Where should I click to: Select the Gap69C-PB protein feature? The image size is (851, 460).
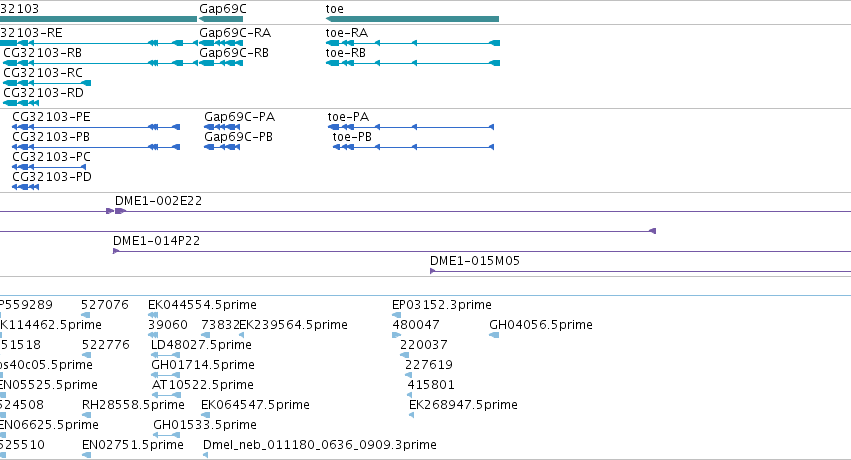pos(222,147)
